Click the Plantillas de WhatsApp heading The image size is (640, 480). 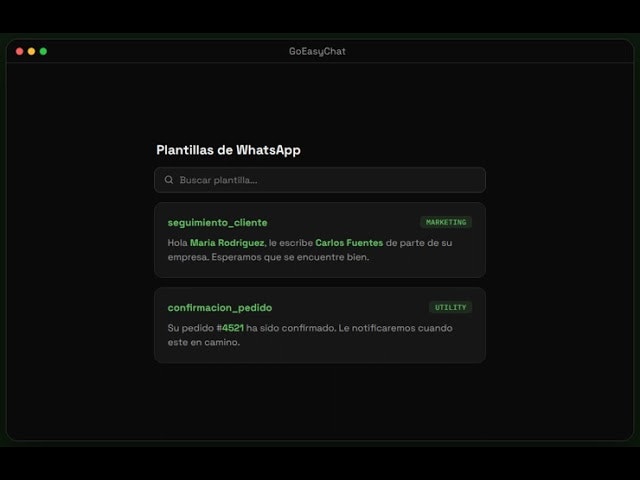point(229,150)
